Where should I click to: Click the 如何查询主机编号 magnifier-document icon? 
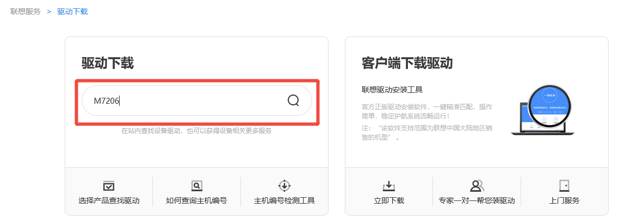pyautogui.click(x=197, y=186)
